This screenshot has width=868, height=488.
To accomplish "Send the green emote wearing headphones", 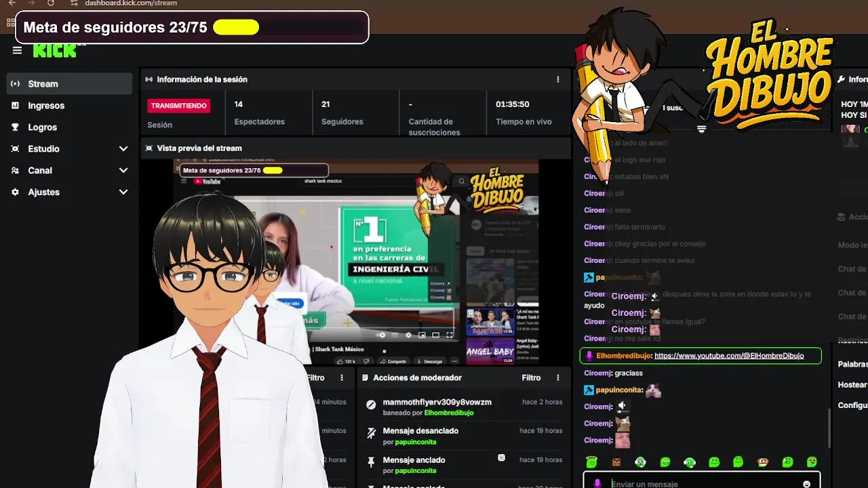I will pyautogui.click(x=690, y=462).
